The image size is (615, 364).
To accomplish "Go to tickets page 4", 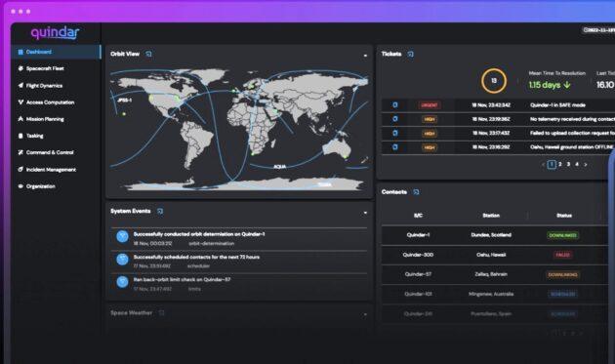I will [577, 164].
